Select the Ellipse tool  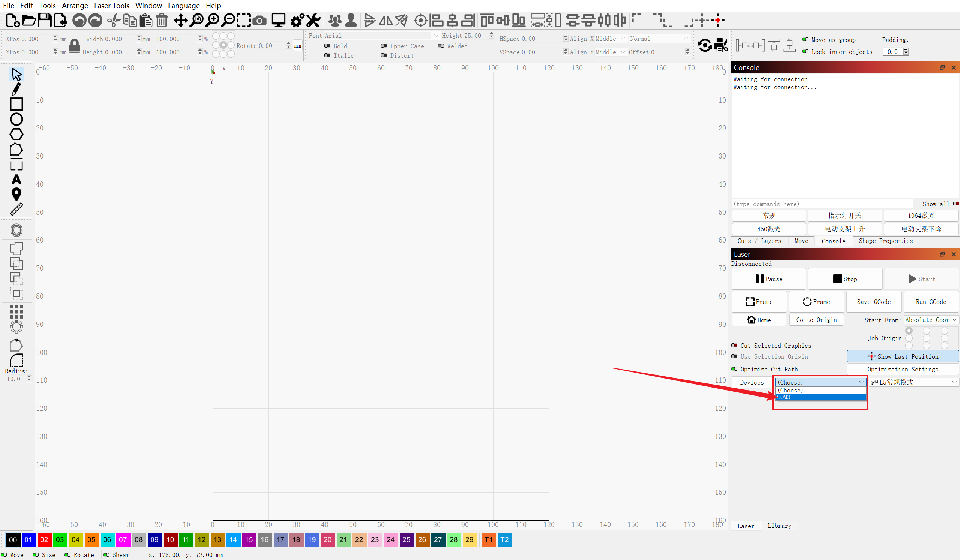(16, 119)
